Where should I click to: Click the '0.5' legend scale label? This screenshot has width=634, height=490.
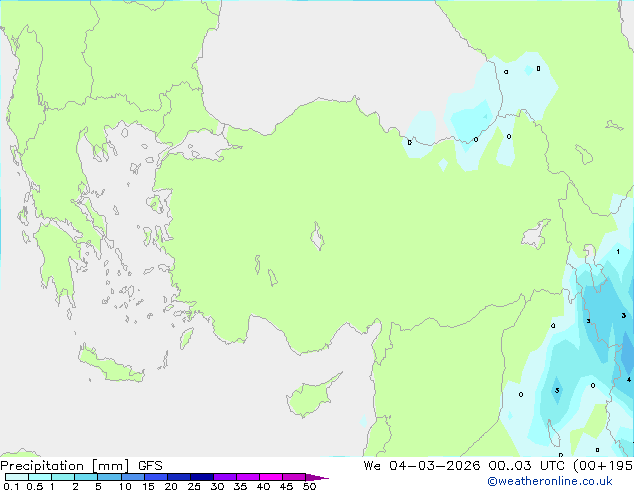35,486
